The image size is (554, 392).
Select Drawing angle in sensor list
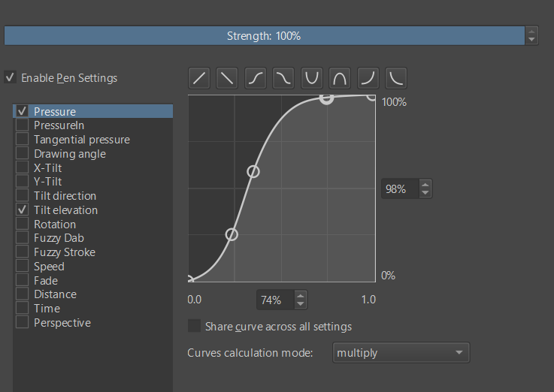click(x=69, y=154)
